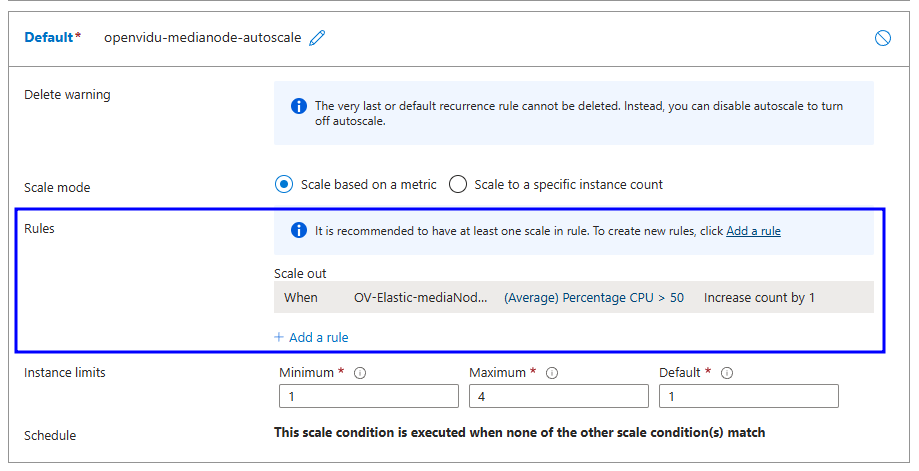Image resolution: width=919 pixels, height=471 pixels.
Task: Click the Maximum instance limit field
Action: [558, 396]
